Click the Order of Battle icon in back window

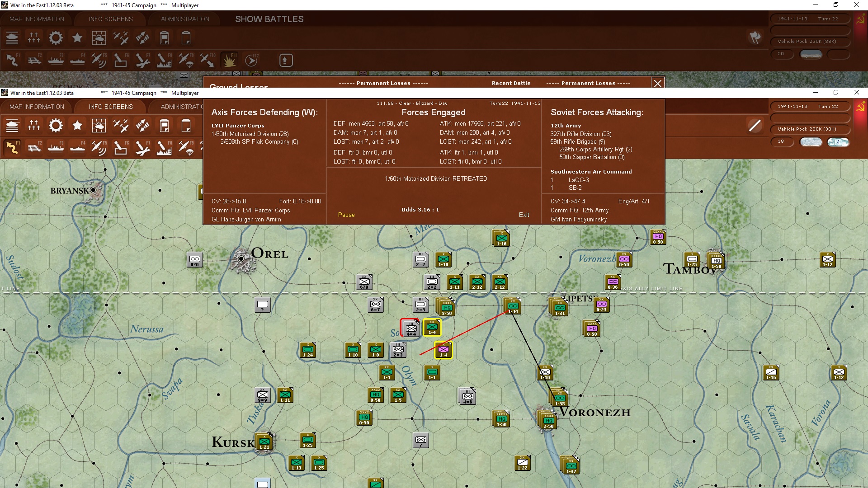click(x=12, y=38)
